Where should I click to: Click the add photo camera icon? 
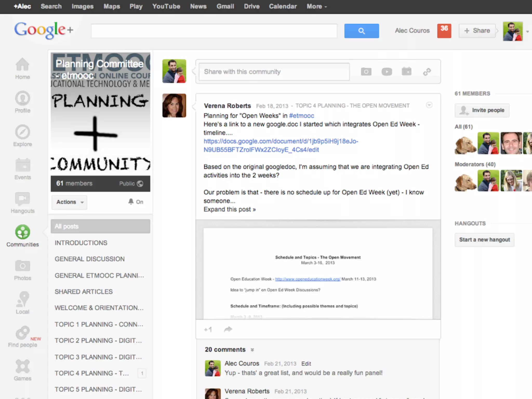pyautogui.click(x=366, y=72)
